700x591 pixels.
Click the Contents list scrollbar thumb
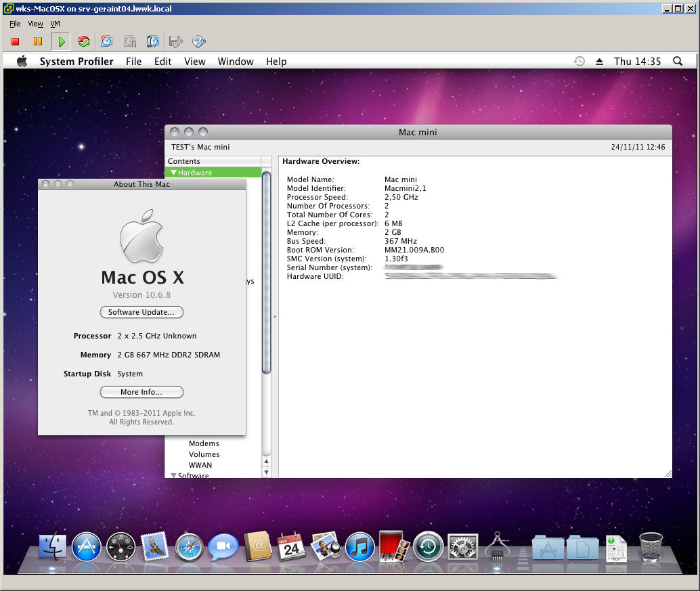[x=267, y=272]
